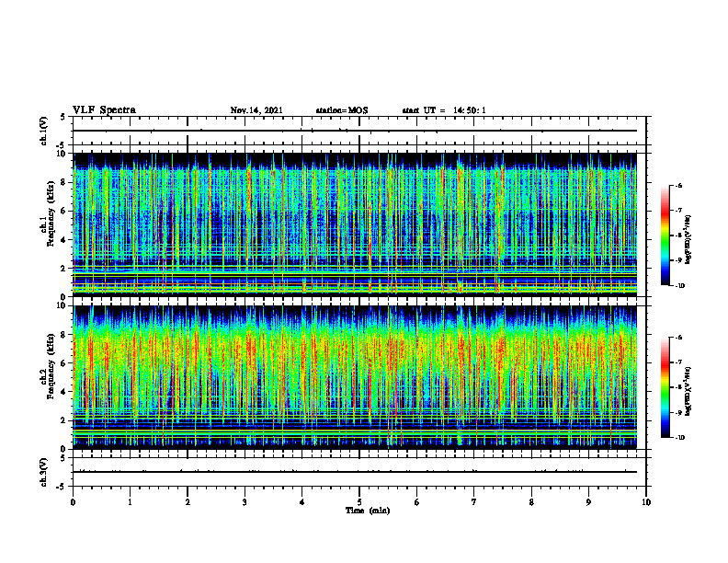Click the "-10" label on ch.1 color scale
The width and height of the screenshot is (728, 563).
680,286
